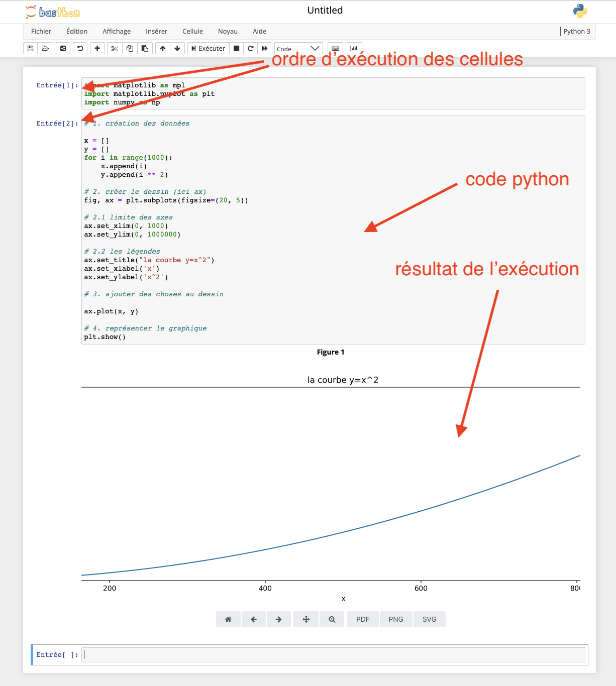The width and height of the screenshot is (616, 686).
Task: Move the cell up using the up arrow
Action: [x=162, y=48]
